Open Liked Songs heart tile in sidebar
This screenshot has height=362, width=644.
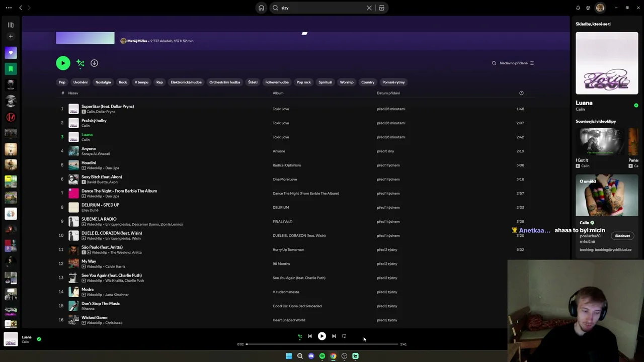pos(11,53)
